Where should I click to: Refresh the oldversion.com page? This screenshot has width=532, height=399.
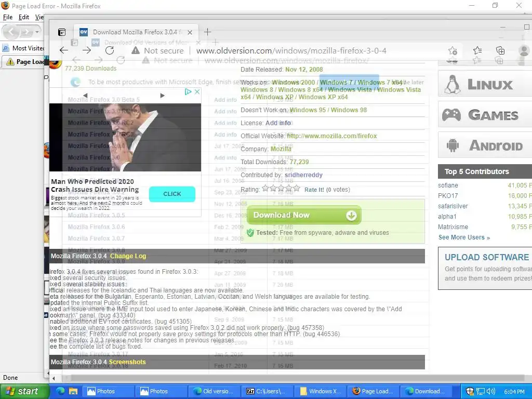(x=109, y=50)
